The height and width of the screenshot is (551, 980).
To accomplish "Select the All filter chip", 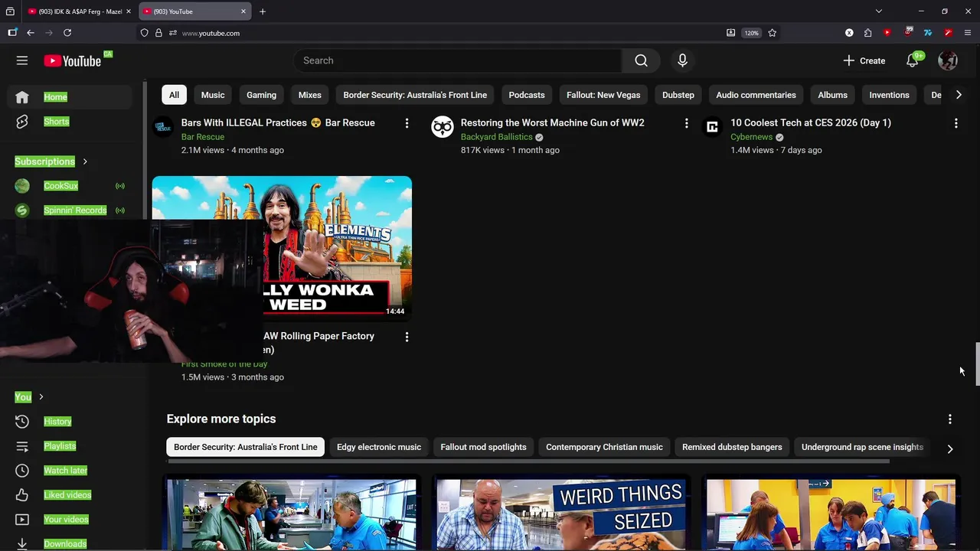I will 174,95.
